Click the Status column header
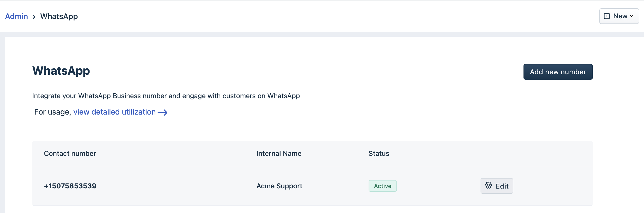 pyautogui.click(x=379, y=153)
